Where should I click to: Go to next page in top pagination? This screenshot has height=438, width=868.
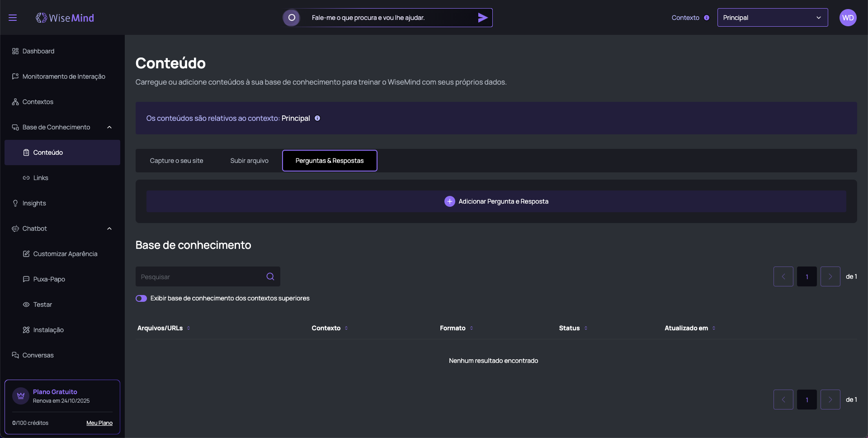coord(830,276)
